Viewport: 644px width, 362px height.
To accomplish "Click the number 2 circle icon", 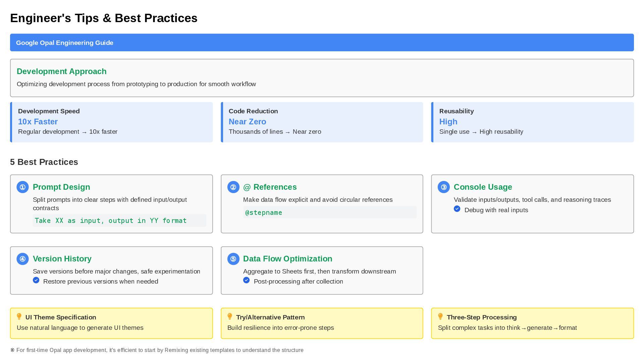I will coord(233,187).
